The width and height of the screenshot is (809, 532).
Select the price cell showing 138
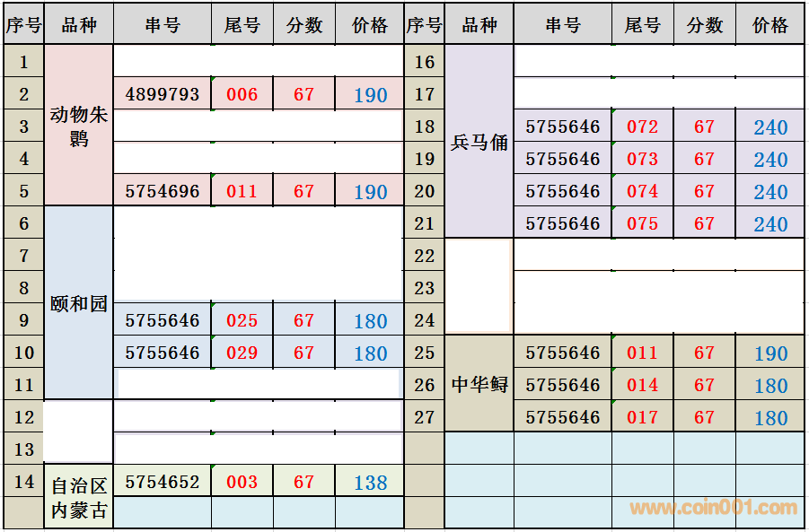370,482
